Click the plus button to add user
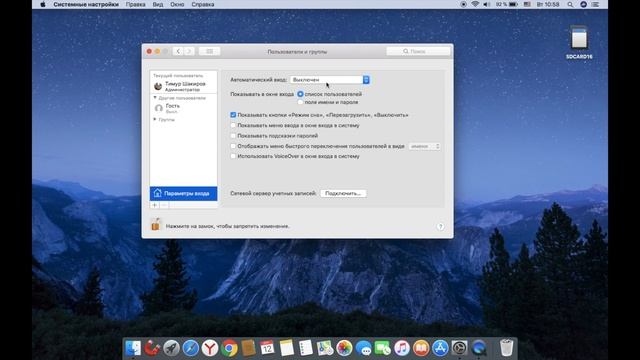Screen dimensions: 640x360 click(155, 205)
